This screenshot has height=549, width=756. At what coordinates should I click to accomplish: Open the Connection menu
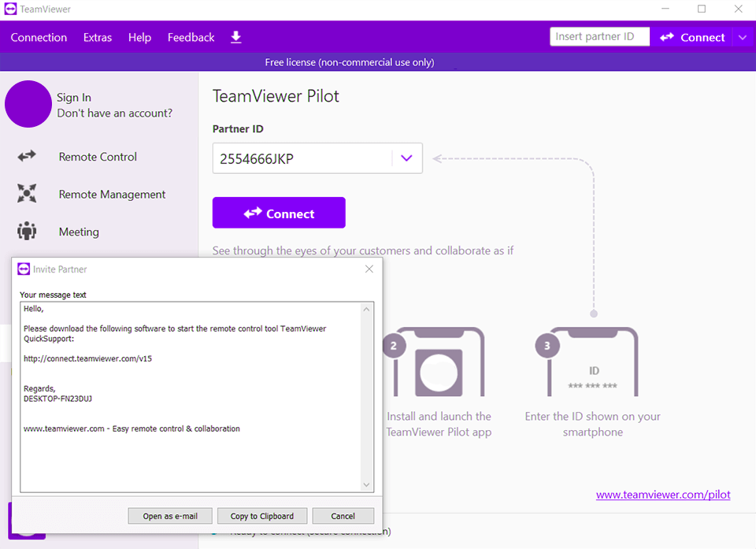pyautogui.click(x=39, y=37)
